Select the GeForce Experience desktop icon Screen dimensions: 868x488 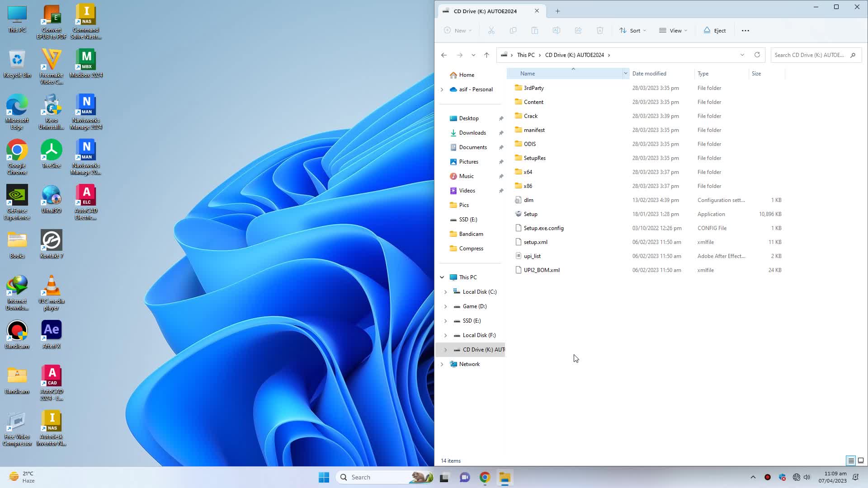(17, 202)
